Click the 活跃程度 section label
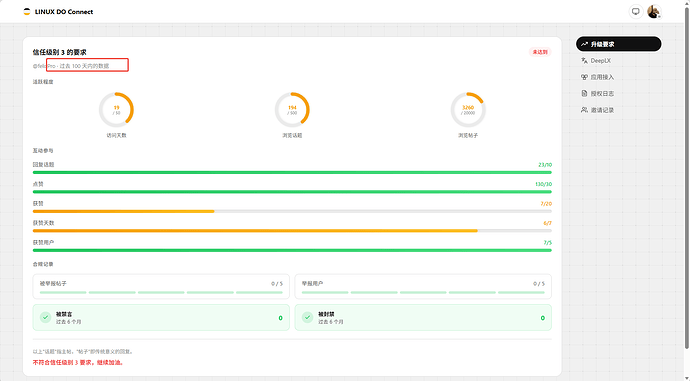The width and height of the screenshot is (690, 381). click(x=43, y=82)
